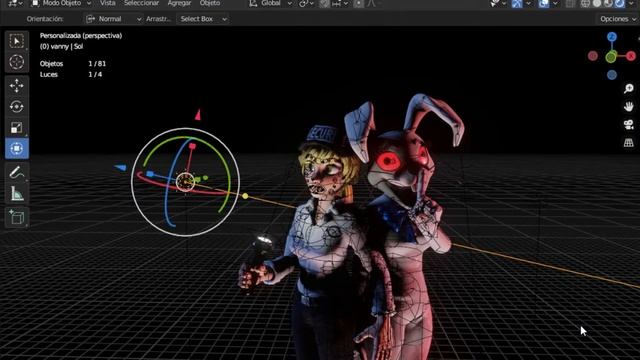Screen dimensions: 640x360
Task: Toggle viewport overlays button
Action: tap(544, 3)
